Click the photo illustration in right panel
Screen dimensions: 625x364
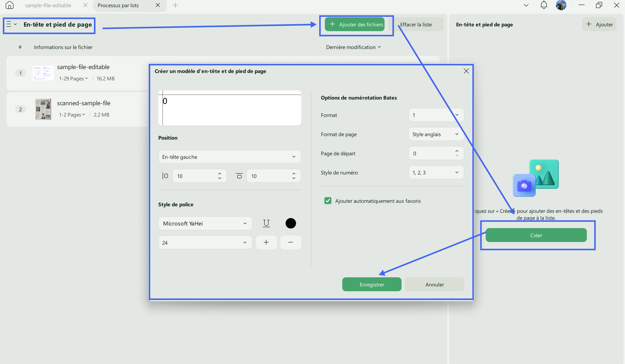click(536, 178)
